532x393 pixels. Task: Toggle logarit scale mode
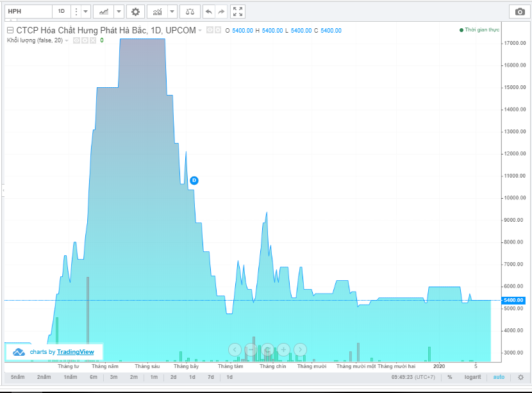[x=472, y=377]
